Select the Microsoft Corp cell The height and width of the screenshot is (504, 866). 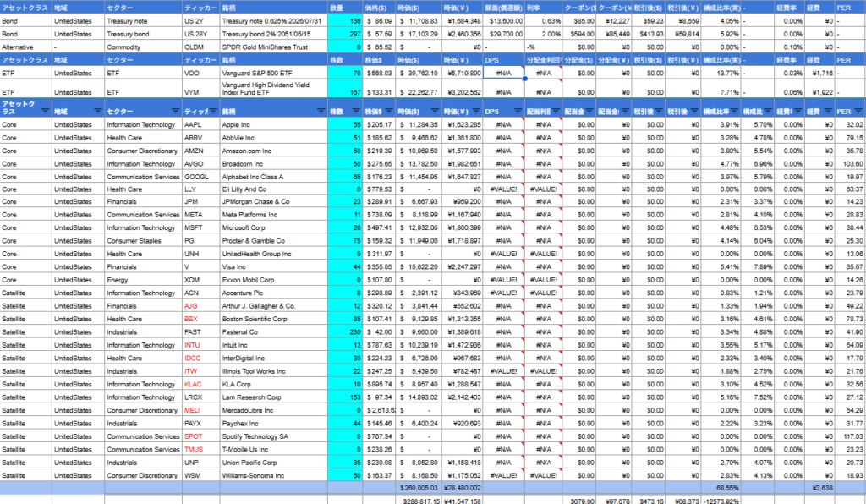click(x=273, y=228)
